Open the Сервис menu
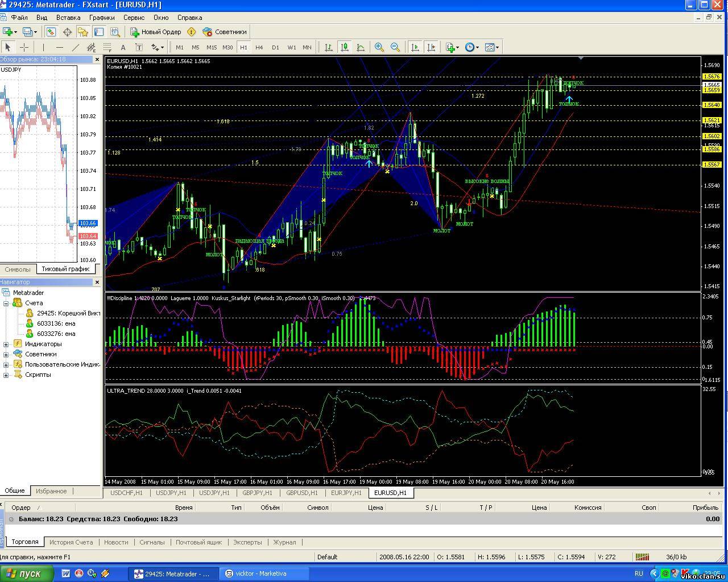The image size is (728, 582). pos(134,18)
